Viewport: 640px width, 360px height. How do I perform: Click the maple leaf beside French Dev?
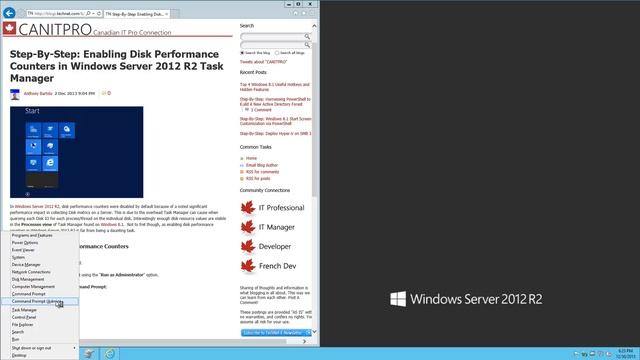(x=248, y=266)
